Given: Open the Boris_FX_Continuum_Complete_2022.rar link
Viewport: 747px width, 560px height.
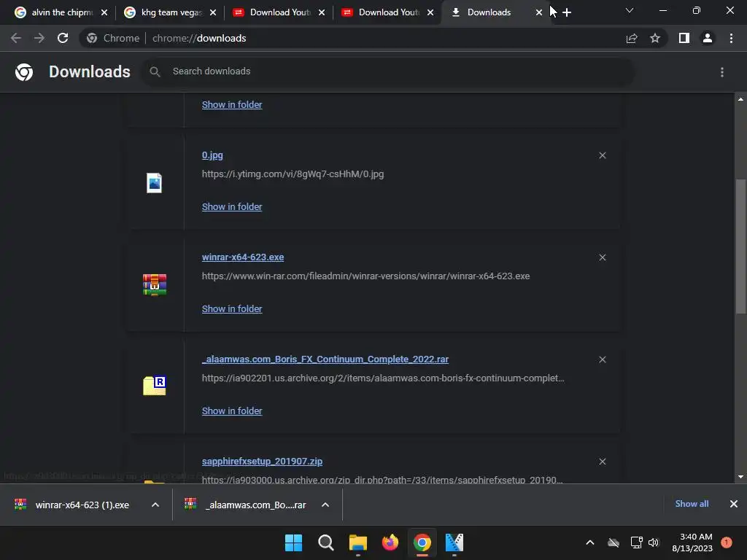Looking at the screenshot, I should 325,359.
